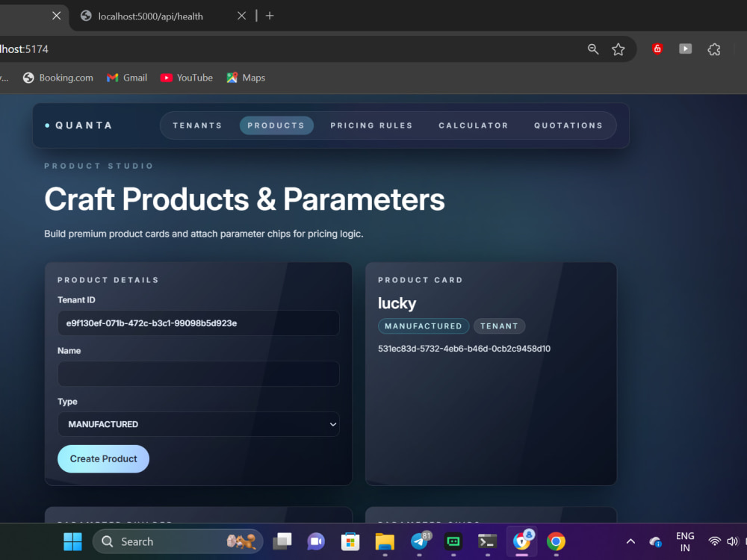Viewport: 747px width, 560px height.
Task: Open the ENG IN language switcher
Action: pyautogui.click(x=685, y=542)
